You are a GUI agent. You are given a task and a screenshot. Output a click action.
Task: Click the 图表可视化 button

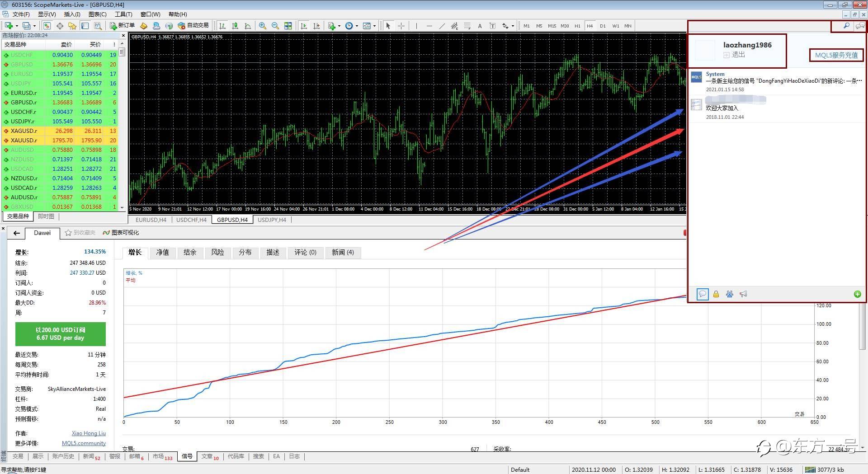(121, 233)
